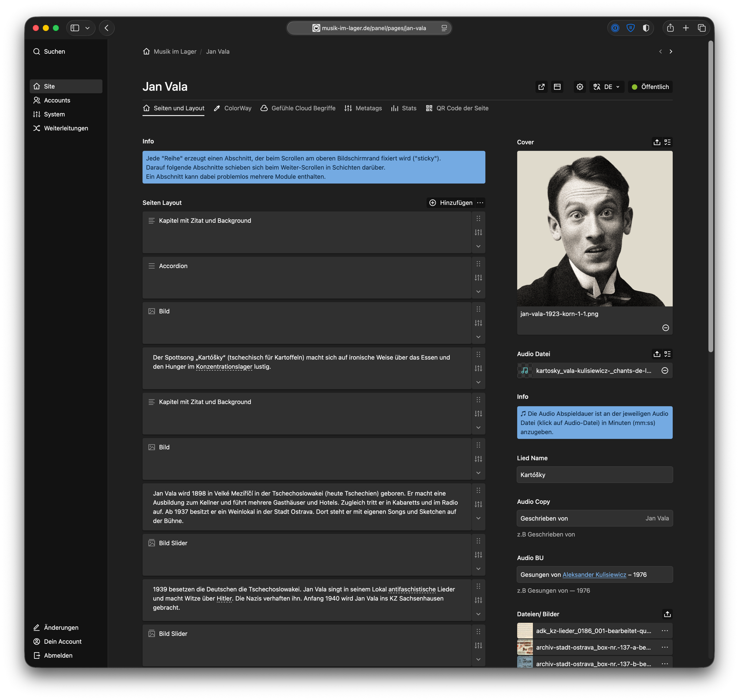This screenshot has width=739, height=700.
Task: Open a new Safari tab
Action: tap(686, 28)
